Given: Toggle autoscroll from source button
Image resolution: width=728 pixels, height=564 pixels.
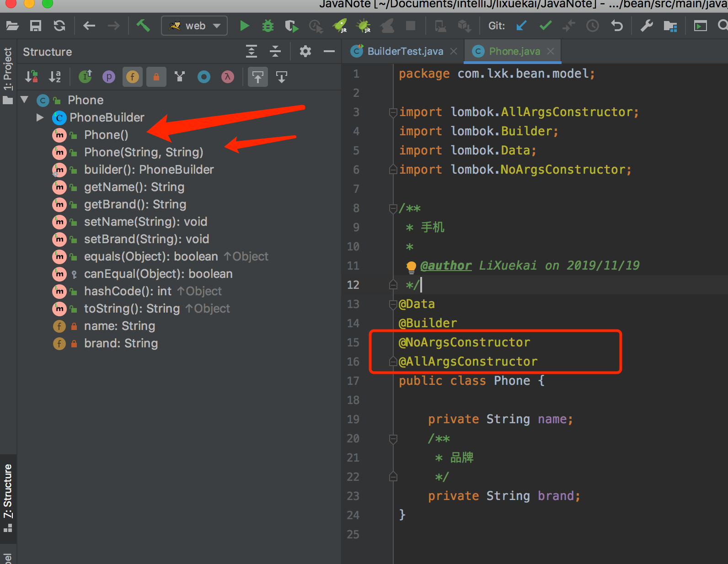Looking at the screenshot, I should pyautogui.click(x=282, y=77).
